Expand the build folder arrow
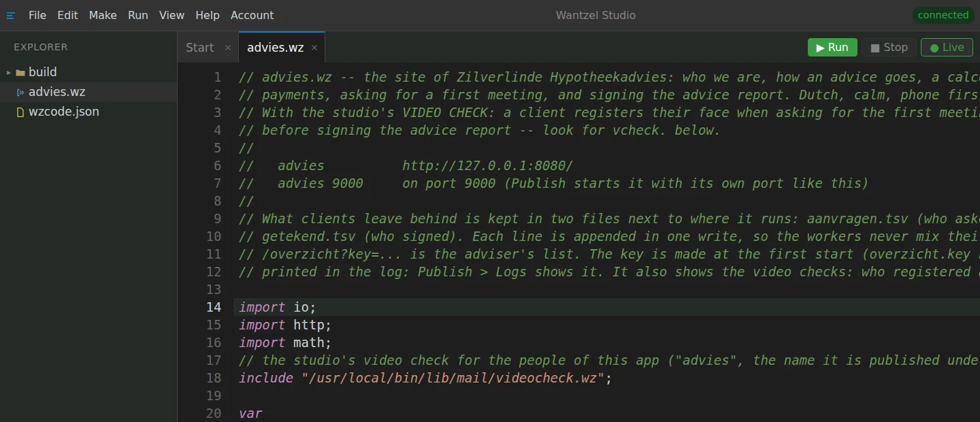The height and width of the screenshot is (422, 980). point(9,72)
